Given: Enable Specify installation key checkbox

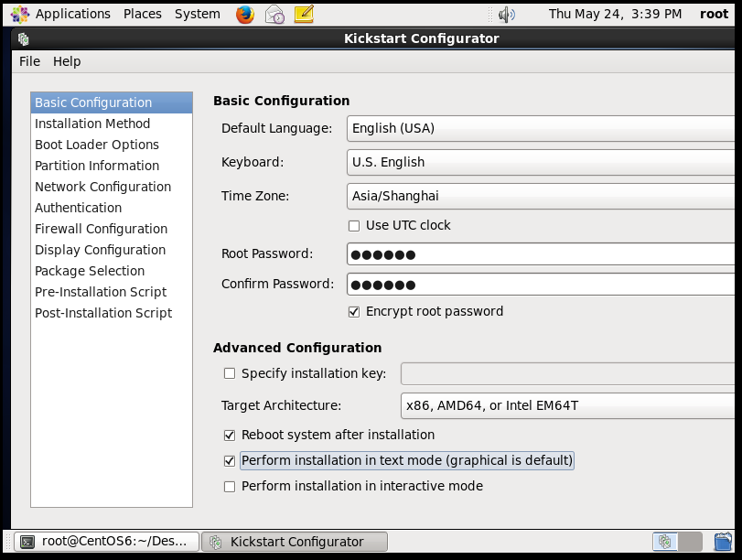Looking at the screenshot, I should (230, 373).
